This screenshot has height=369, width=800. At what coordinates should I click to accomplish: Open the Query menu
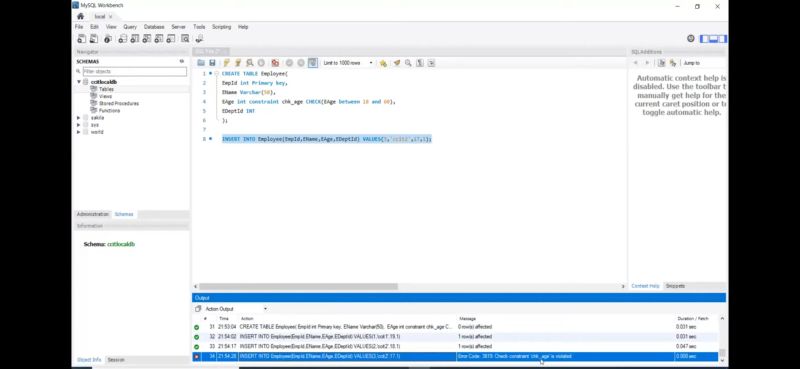(x=130, y=27)
